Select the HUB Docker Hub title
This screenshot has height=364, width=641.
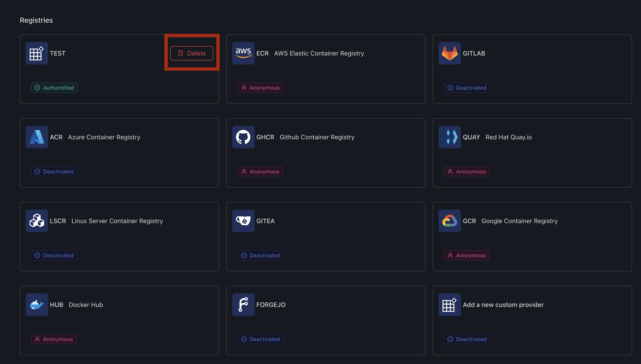(76, 304)
